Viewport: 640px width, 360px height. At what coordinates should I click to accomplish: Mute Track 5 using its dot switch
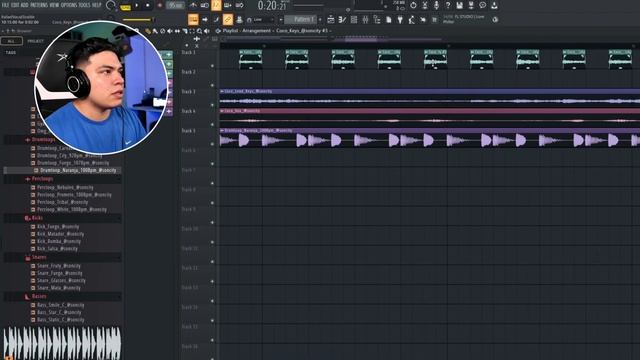[212, 144]
